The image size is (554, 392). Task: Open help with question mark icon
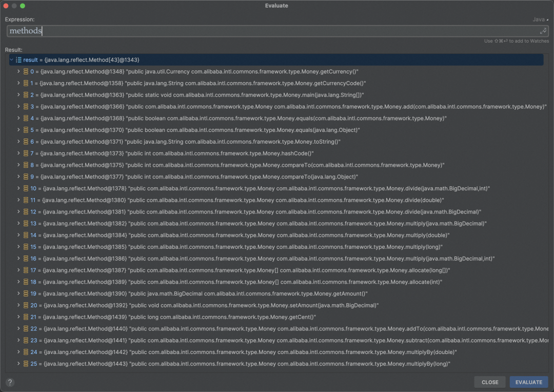click(10, 382)
